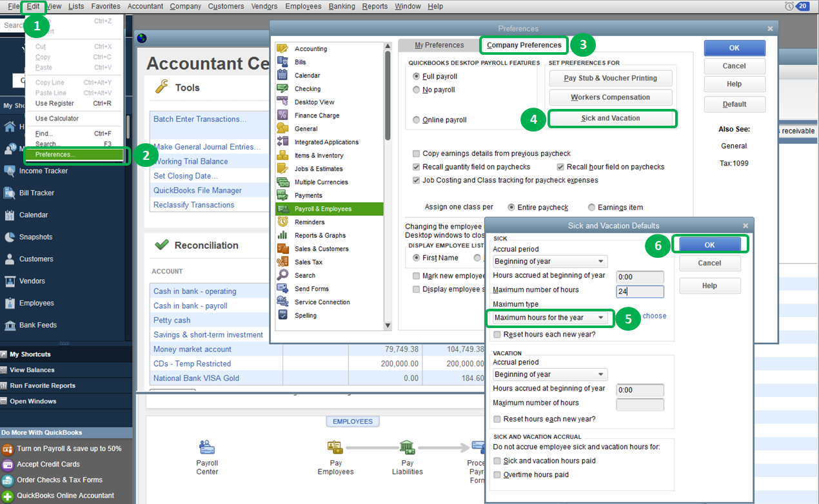The height and width of the screenshot is (504, 819).
Task: Click the preferences list scrollbar
Action: pos(388,97)
